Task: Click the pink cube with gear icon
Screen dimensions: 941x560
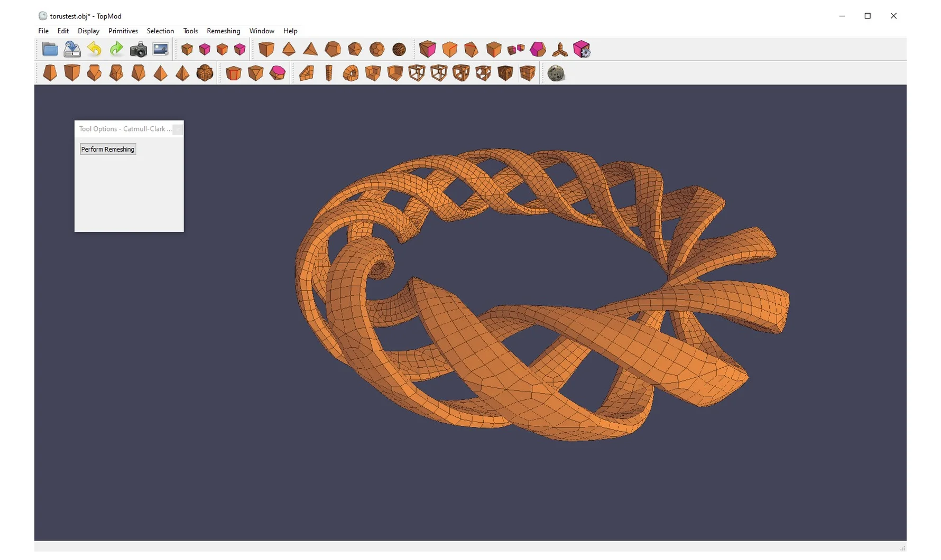Action: pos(582,50)
